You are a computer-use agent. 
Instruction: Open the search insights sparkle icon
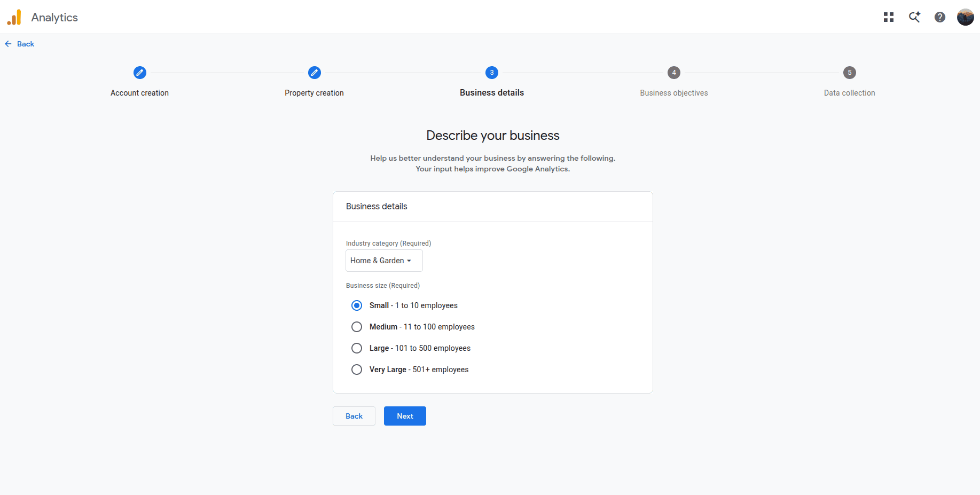[914, 17]
